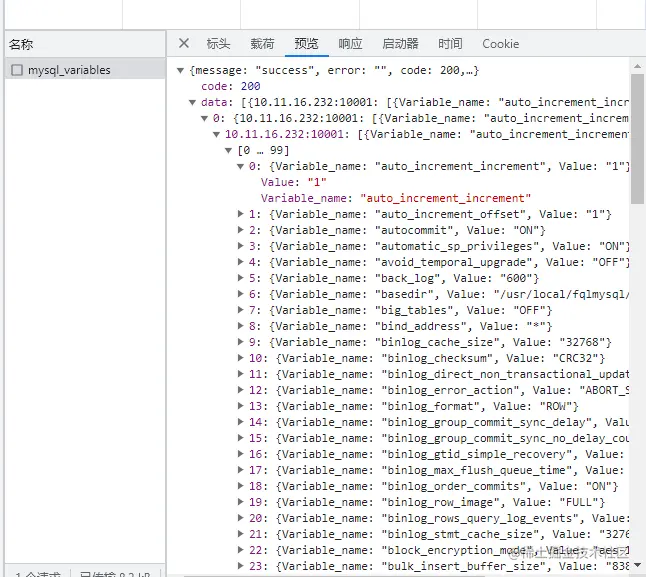Open the 标头 headers tab
The height and width of the screenshot is (577, 646).
pyautogui.click(x=218, y=43)
